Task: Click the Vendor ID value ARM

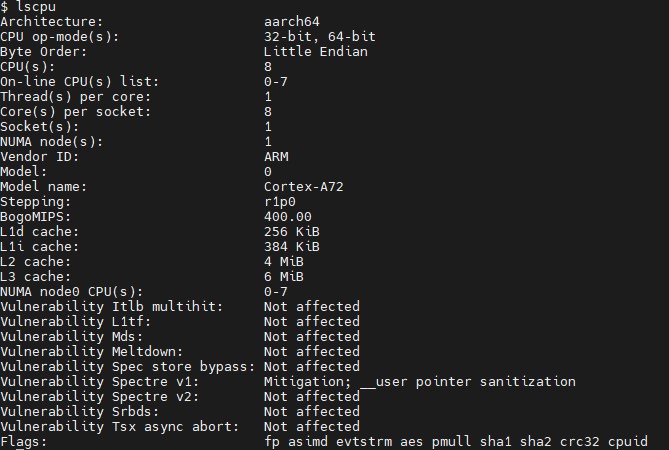Action: pyautogui.click(x=276, y=156)
